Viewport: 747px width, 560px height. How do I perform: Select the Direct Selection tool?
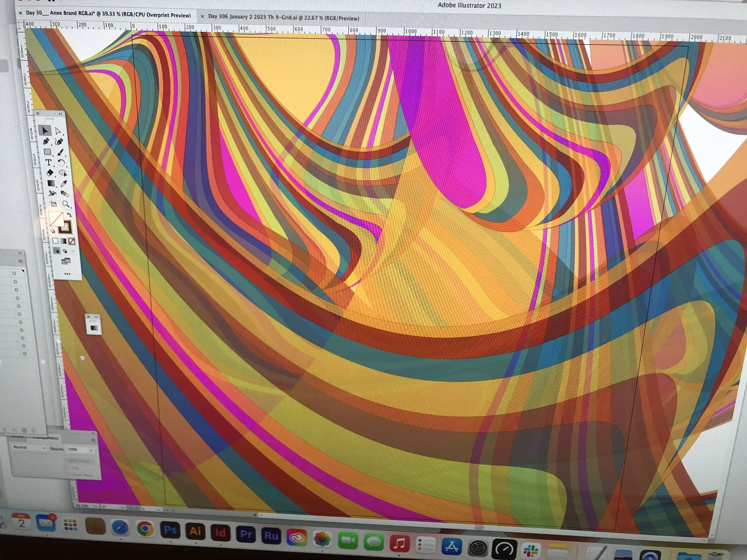coord(58,131)
